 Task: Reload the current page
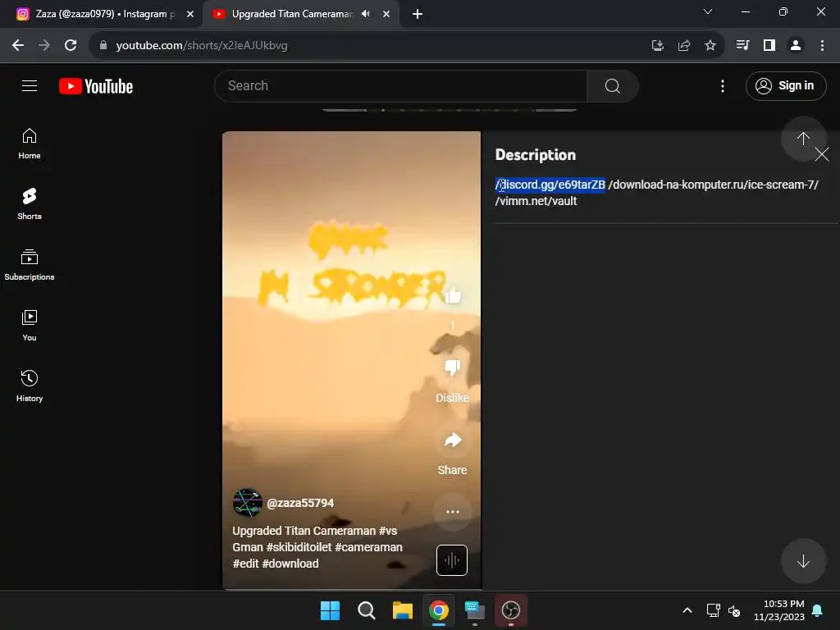71,46
